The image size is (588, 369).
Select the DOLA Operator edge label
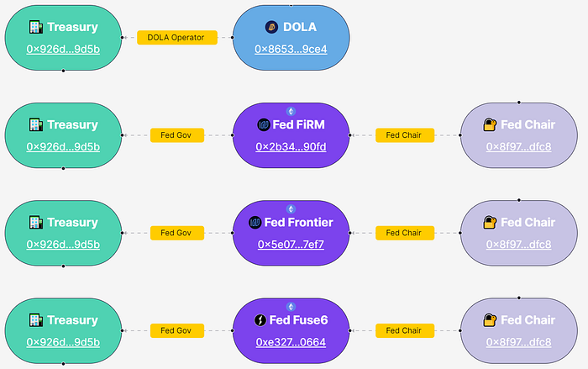pyautogui.click(x=176, y=37)
